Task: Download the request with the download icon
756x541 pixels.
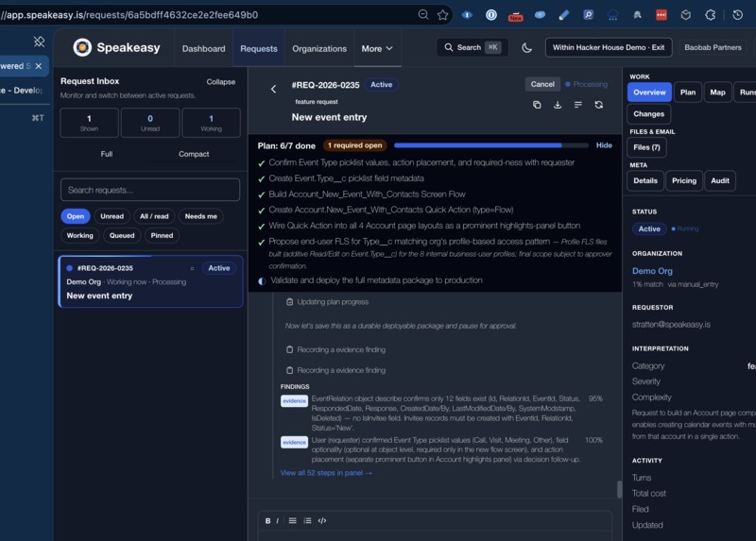Action: (x=558, y=105)
